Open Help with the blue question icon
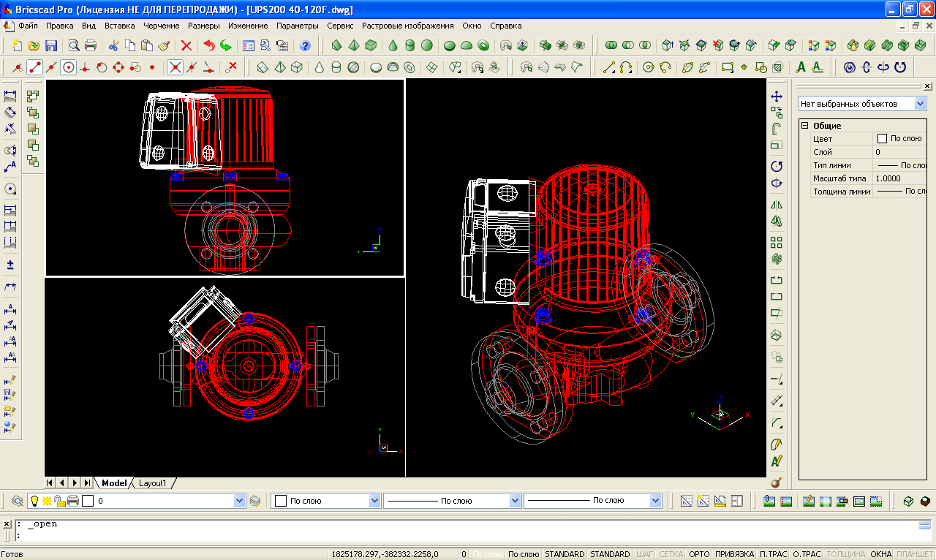936x560 pixels. click(305, 45)
